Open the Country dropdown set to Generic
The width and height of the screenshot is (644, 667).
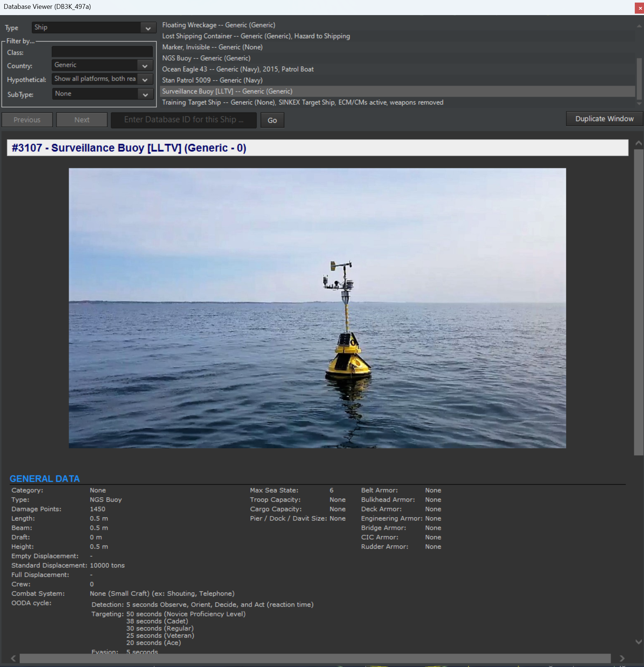point(102,65)
